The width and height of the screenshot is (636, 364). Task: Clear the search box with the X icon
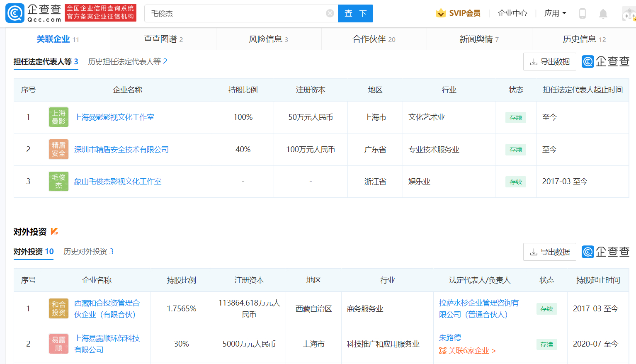pyautogui.click(x=330, y=13)
